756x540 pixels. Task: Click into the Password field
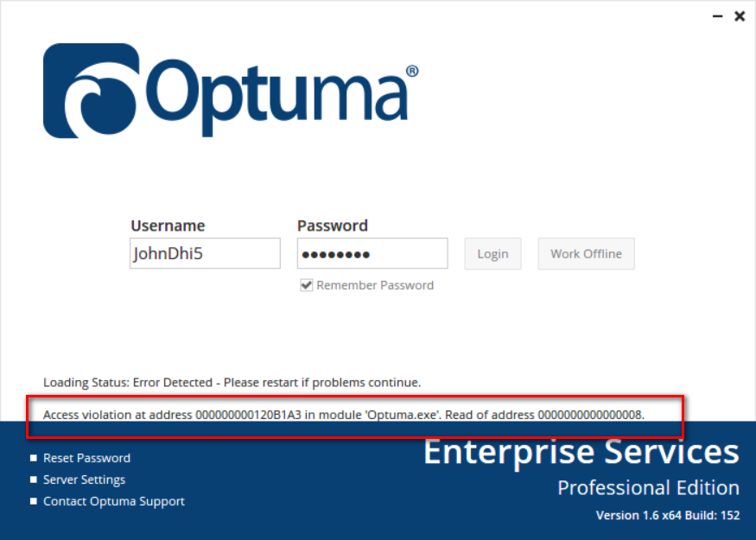click(x=372, y=254)
